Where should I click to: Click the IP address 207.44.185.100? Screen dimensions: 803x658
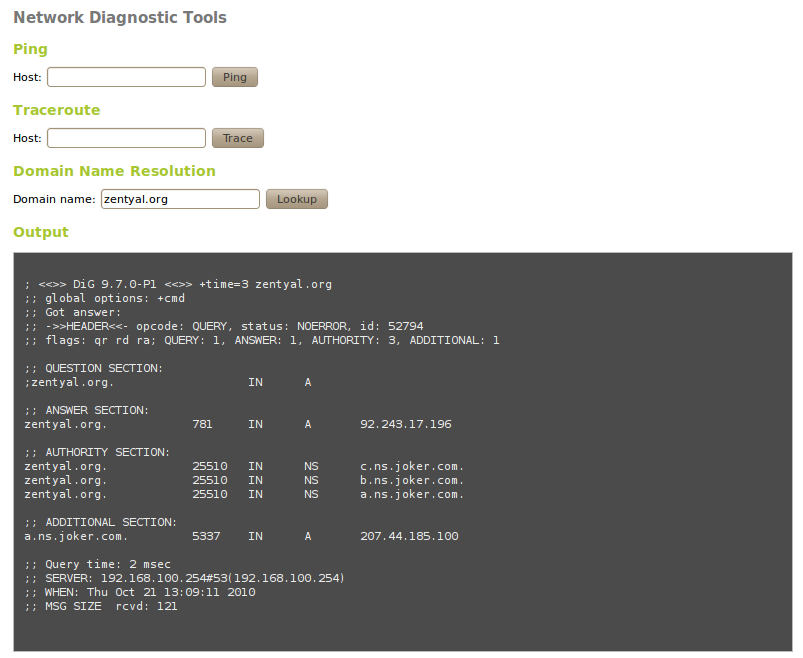(410, 536)
